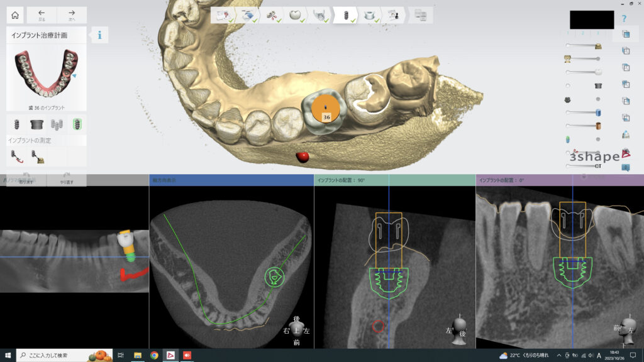Select the red nerve canal in panoramic view
This screenshot has height=362, width=644.
(133, 274)
